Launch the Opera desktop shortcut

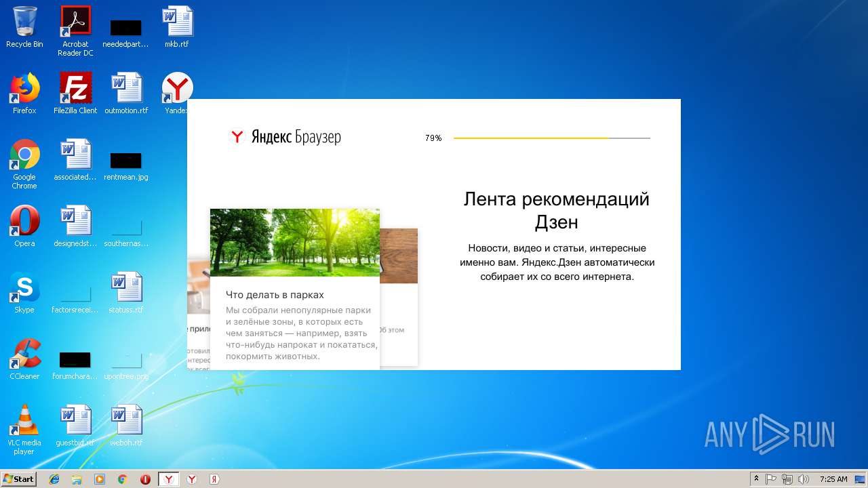click(x=24, y=226)
